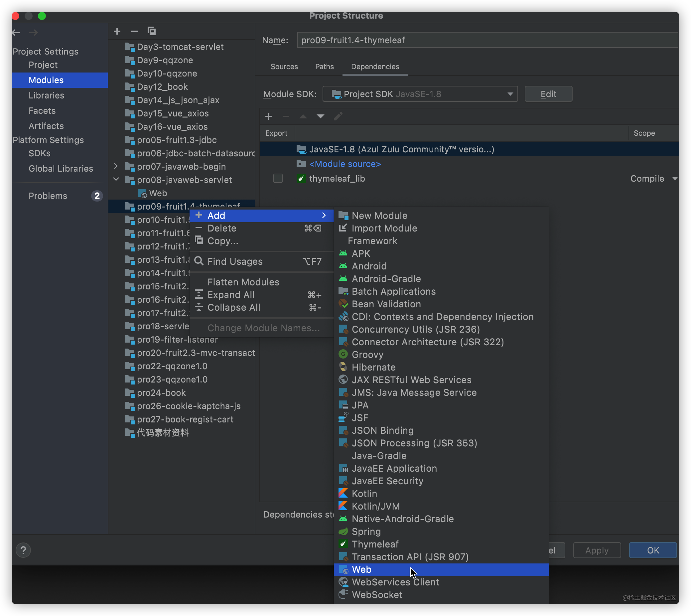Choose Delete from the context menu
The width and height of the screenshot is (691, 616).
pos(262,229)
